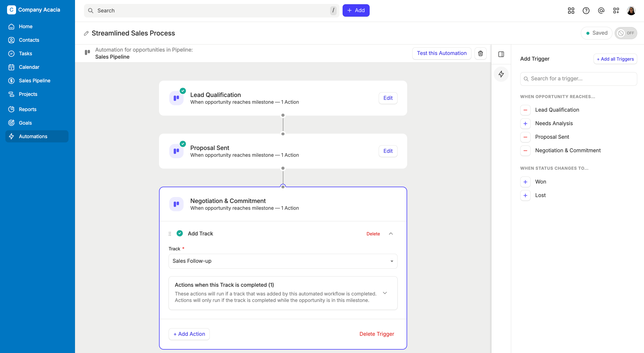Open the user profile avatar

(631, 11)
